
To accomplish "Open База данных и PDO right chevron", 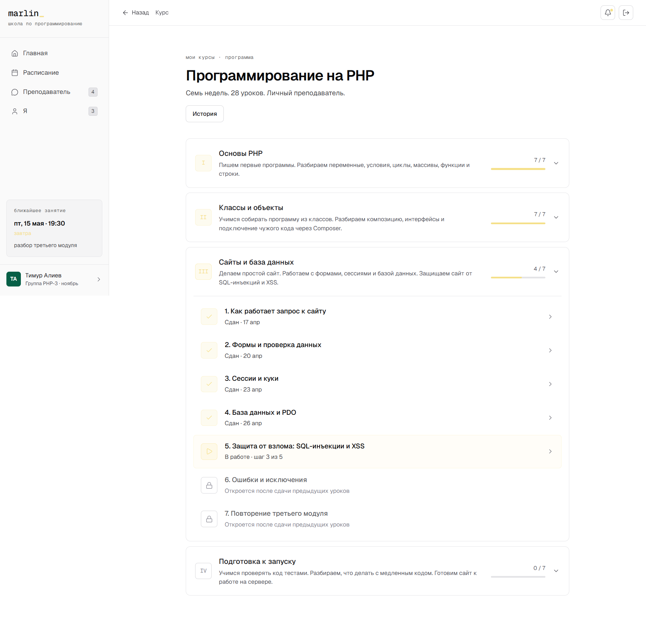I will click(x=550, y=418).
